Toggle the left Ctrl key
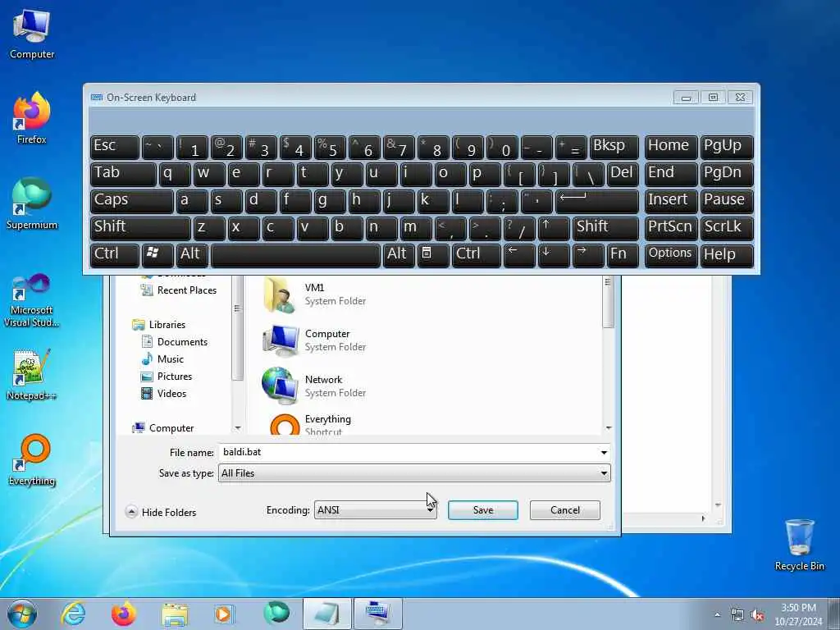This screenshot has height=630, width=840. [115, 255]
